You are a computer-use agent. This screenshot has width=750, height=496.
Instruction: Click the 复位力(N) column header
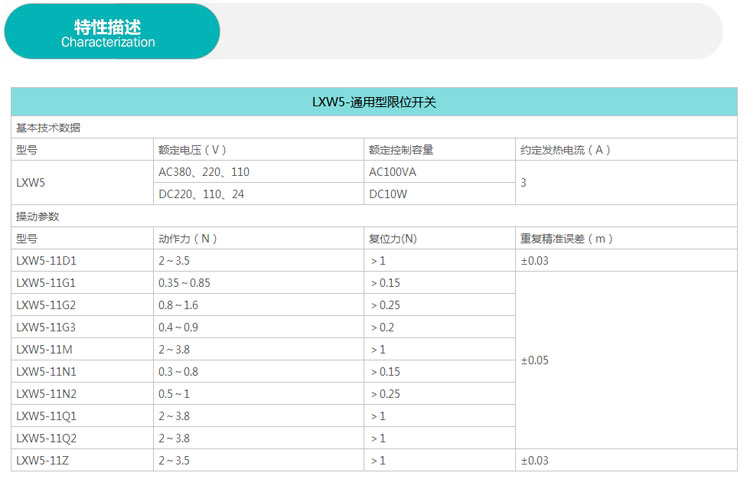(440, 238)
